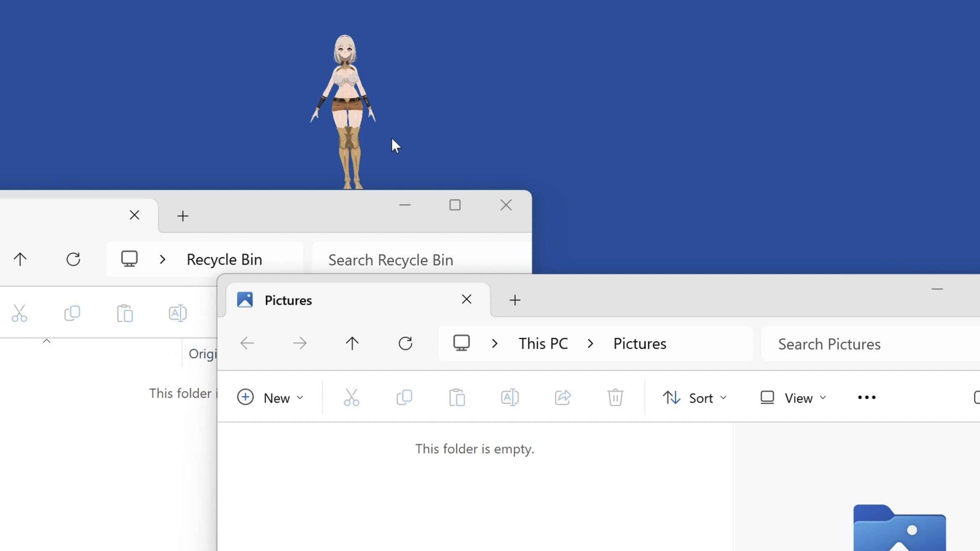980x551 pixels.
Task: Click inside the Search Pictures field
Action: tap(829, 344)
